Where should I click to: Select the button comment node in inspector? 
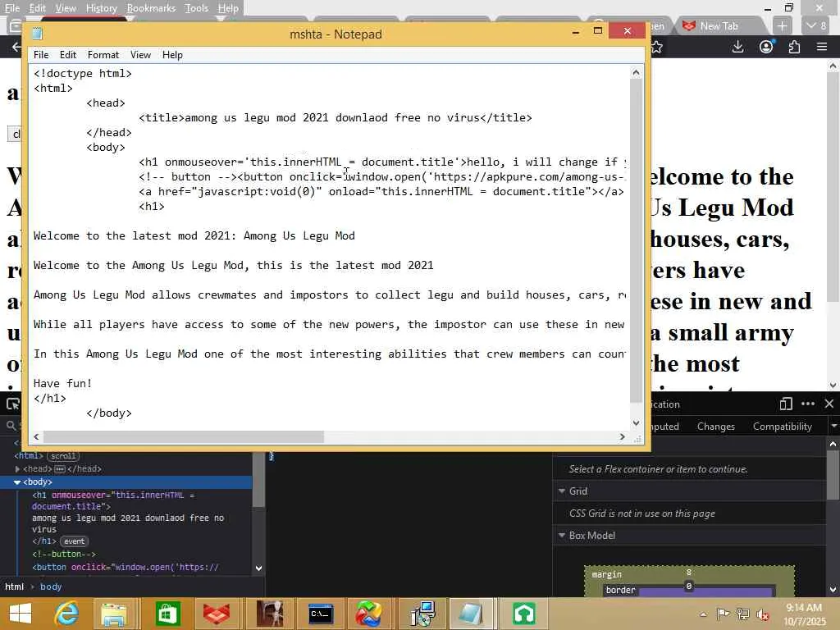pos(64,555)
